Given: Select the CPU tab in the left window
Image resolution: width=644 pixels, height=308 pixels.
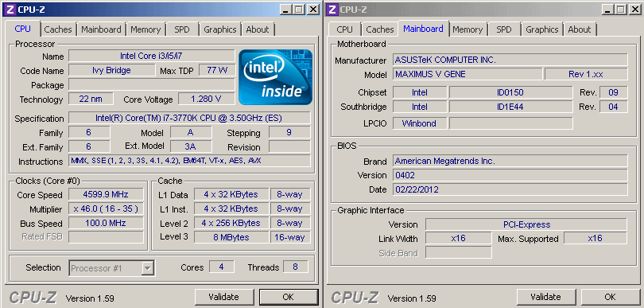Looking at the screenshot, I should coord(22,29).
